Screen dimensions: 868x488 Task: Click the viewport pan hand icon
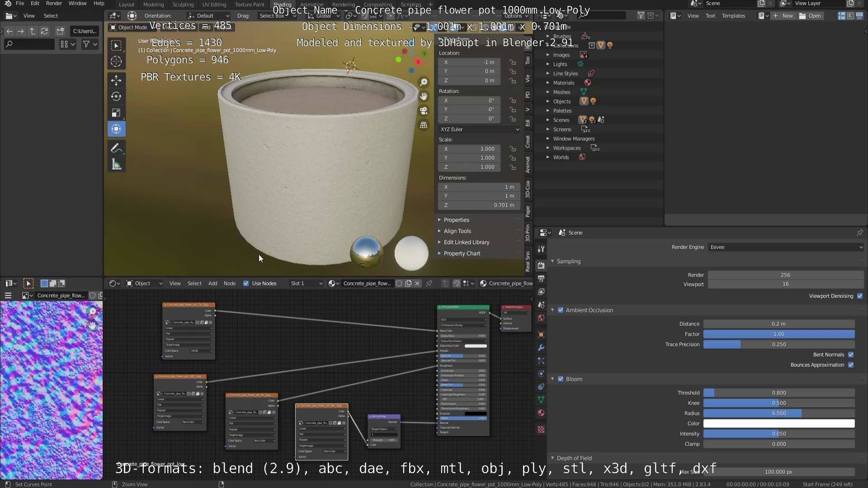(424, 96)
